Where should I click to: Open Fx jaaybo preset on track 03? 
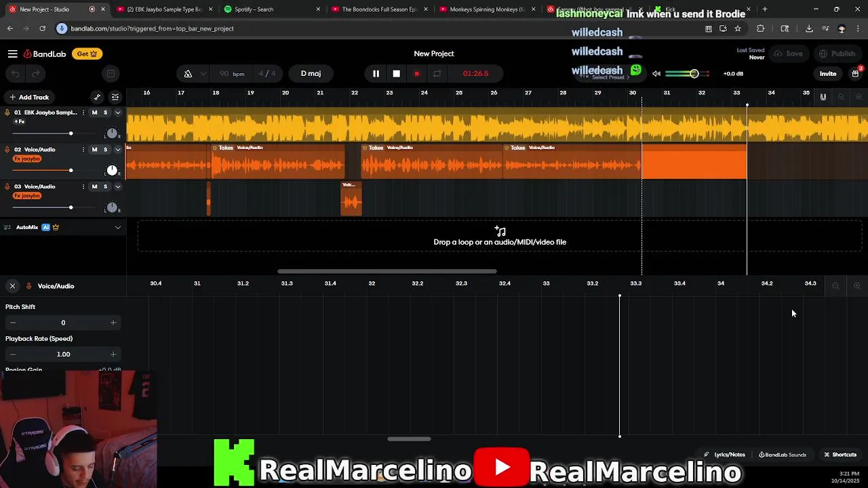(27, 196)
